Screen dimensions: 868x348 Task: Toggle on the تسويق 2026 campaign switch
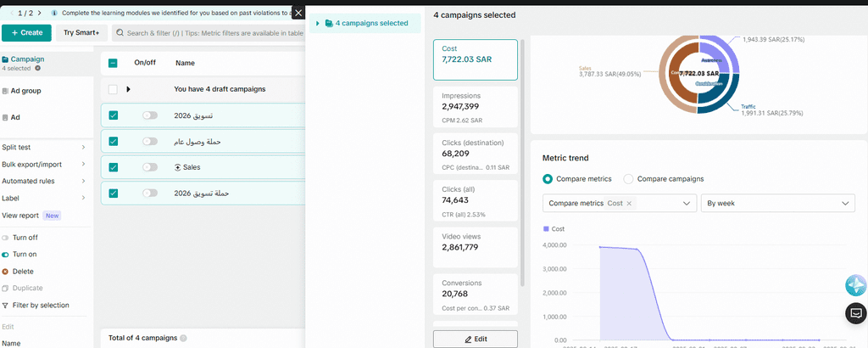pos(150,115)
